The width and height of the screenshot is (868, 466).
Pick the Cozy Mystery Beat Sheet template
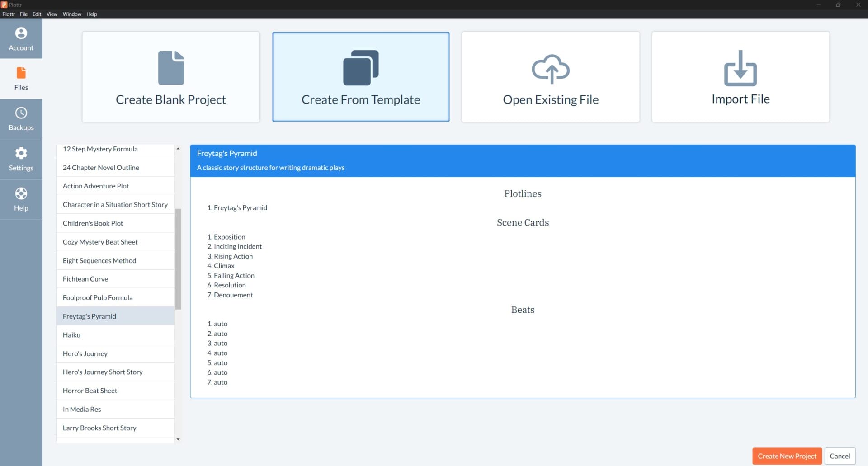click(x=100, y=242)
